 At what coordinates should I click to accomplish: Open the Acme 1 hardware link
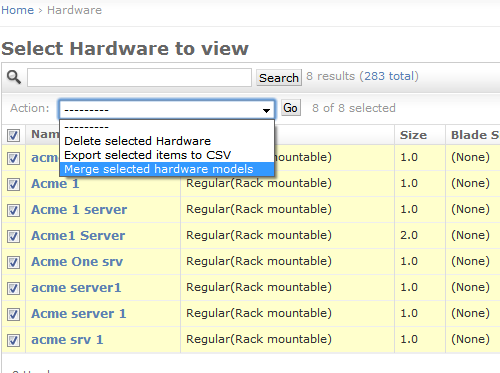click(55, 184)
